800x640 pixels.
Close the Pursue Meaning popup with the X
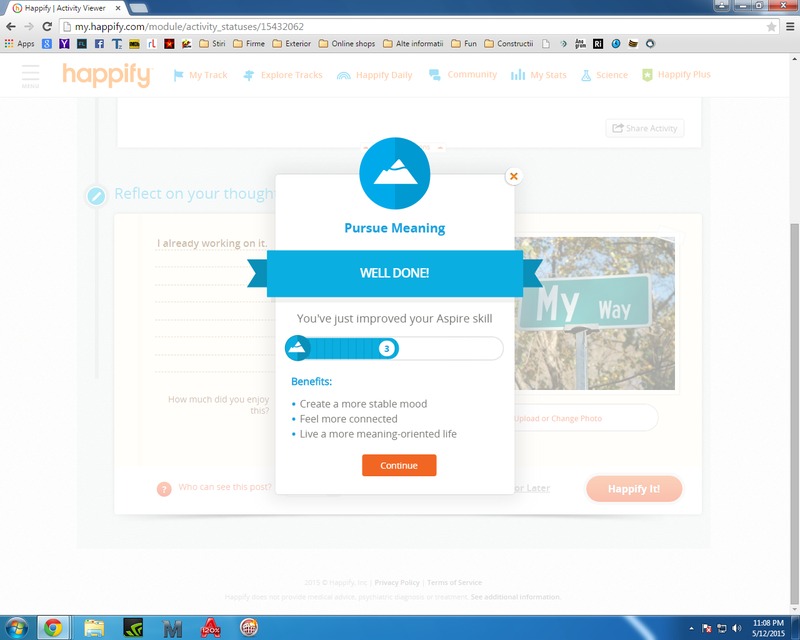click(x=513, y=177)
